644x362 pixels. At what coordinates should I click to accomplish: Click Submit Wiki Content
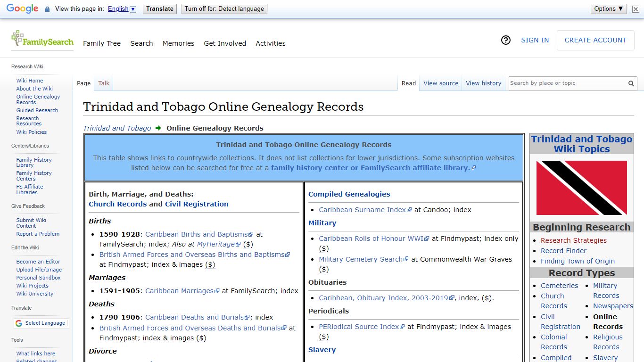click(x=31, y=223)
